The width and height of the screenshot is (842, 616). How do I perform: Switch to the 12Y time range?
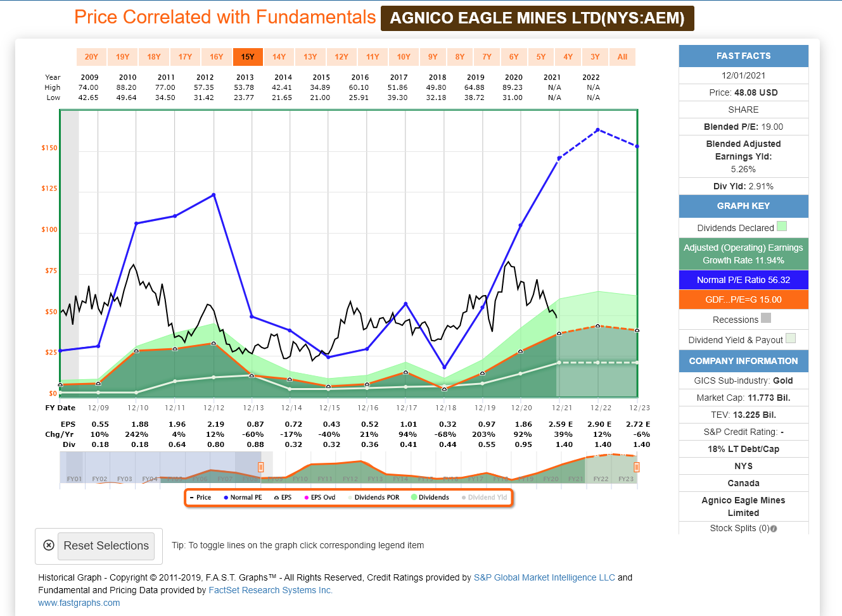[x=341, y=57]
